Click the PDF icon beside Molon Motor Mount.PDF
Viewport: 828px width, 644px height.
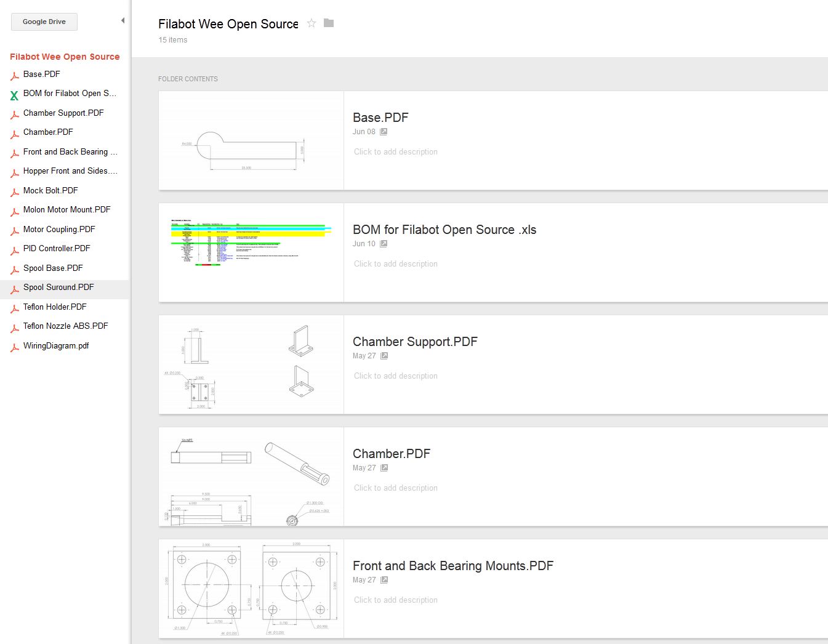(x=14, y=211)
